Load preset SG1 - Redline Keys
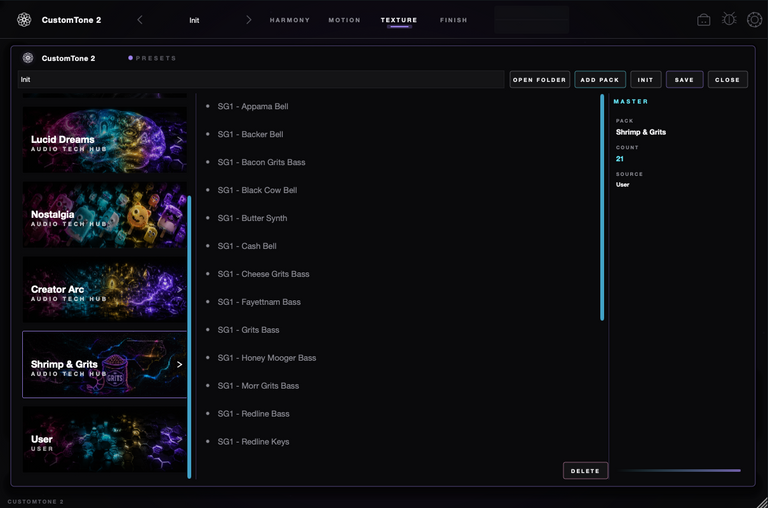 253,441
